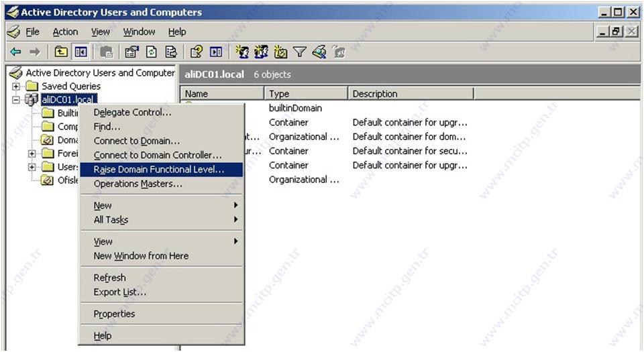Sort by the Name column header
The image size is (644, 352).
click(222, 94)
